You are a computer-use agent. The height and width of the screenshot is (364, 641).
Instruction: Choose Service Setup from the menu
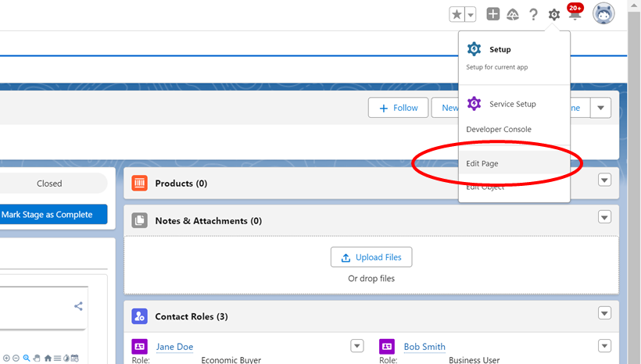click(512, 104)
